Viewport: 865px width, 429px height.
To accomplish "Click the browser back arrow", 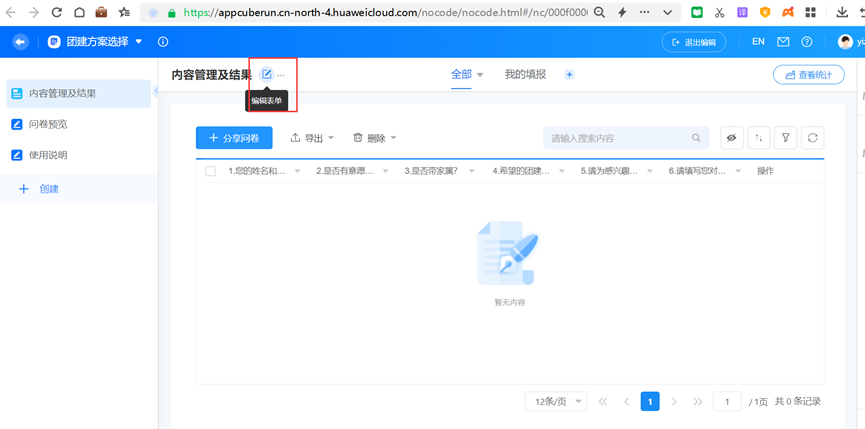I will [x=10, y=13].
